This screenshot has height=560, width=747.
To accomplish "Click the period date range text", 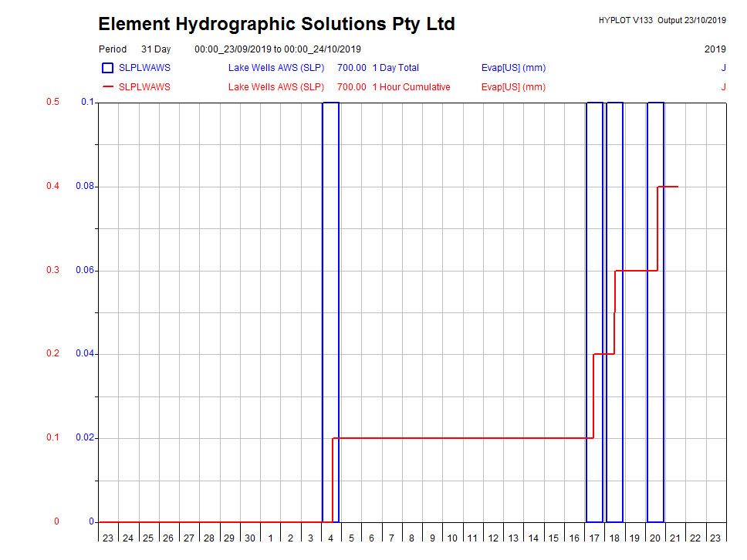I will (x=278, y=49).
